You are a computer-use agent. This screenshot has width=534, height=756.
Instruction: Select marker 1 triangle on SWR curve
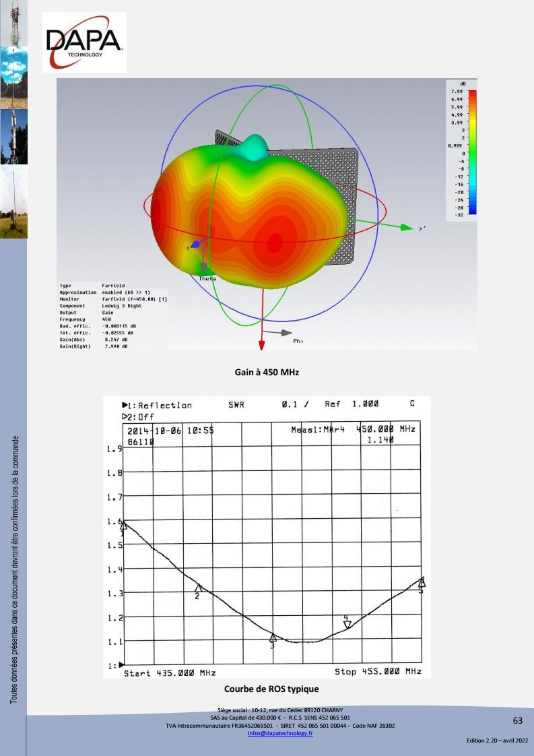point(123,526)
